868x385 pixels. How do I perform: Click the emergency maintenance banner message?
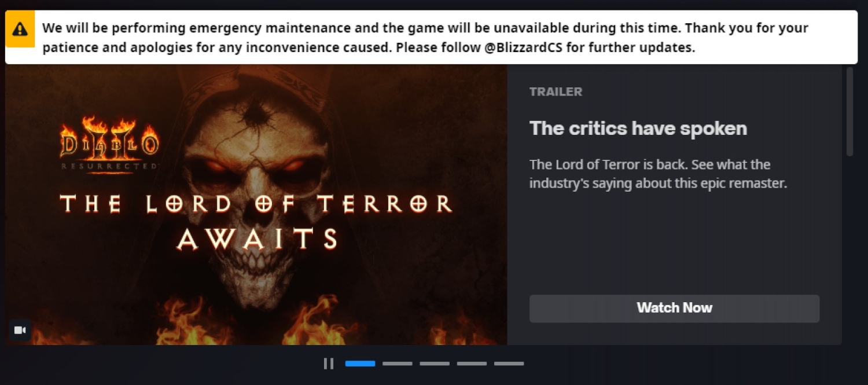[x=425, y=38]
